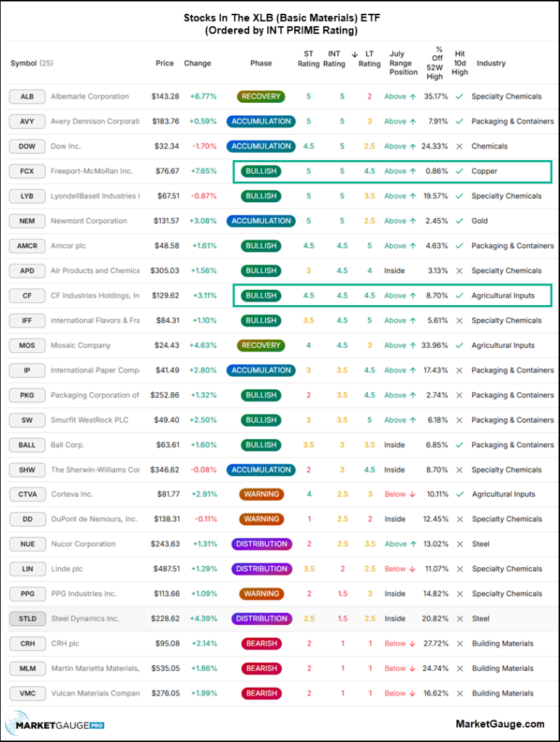Click the SW symbol button

point(27,420)
